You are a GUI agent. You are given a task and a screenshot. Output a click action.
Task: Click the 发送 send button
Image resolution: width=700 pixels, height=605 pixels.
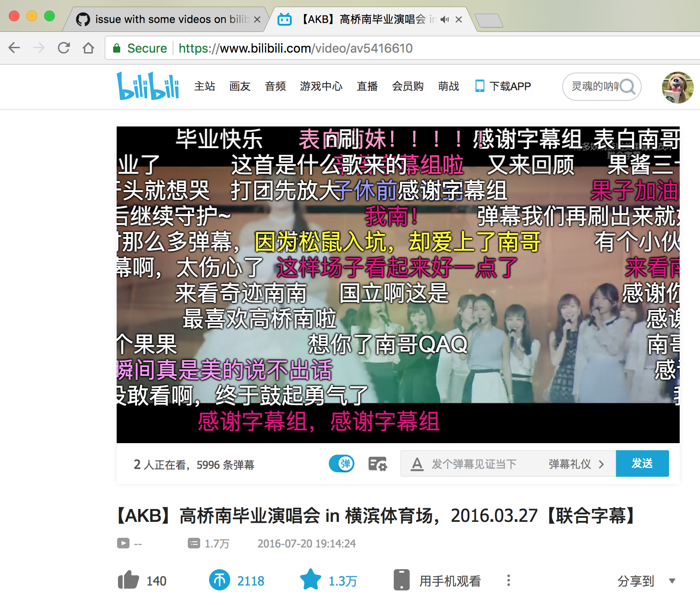(642, 463)
